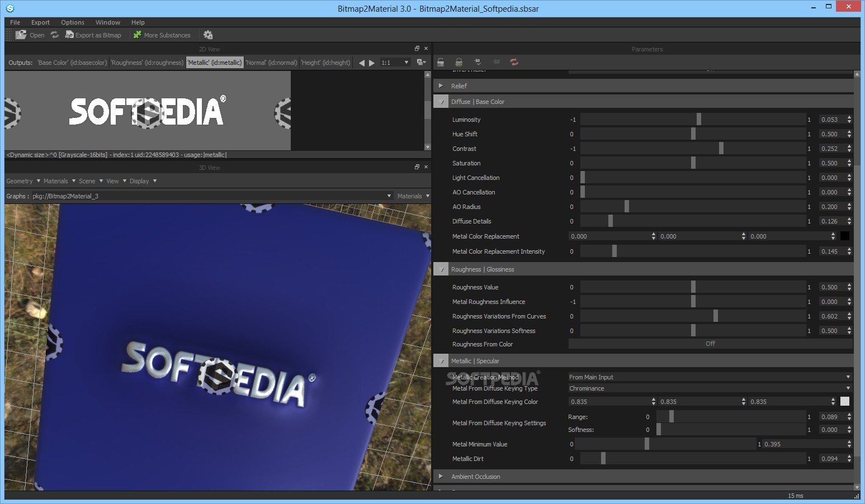Viewport: 865px width, 504px height.
Task: Open the Export menu
Action: click(x=40, y=22)
